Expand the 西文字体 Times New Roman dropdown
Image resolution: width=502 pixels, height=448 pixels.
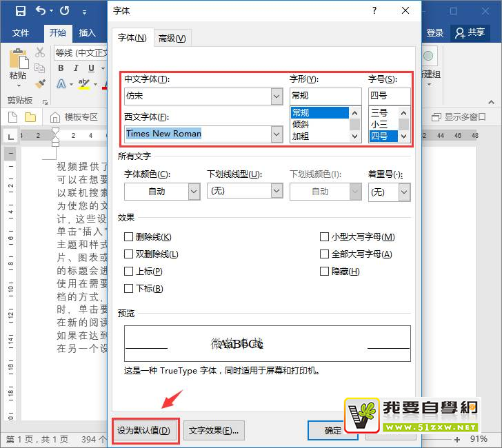click(x=277, y=134)
